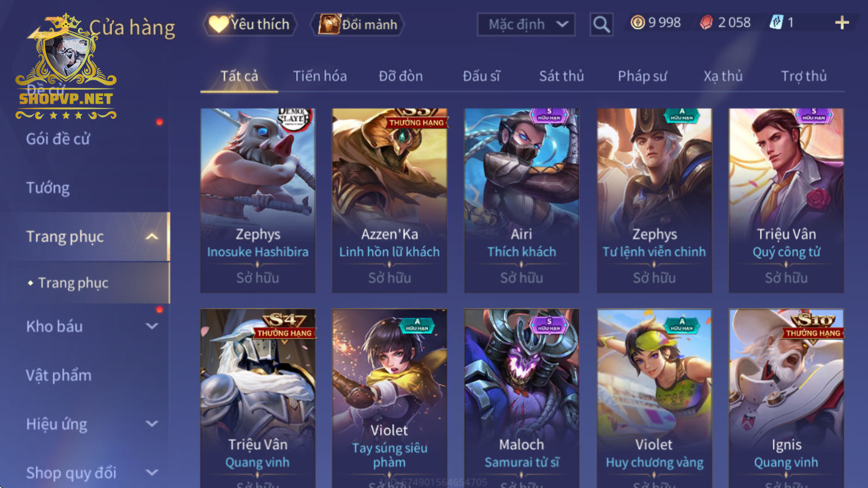The image size is (868, 488).
Task: Click the SHOPVP.NET crest logo
Action: [x=66, y=68]
